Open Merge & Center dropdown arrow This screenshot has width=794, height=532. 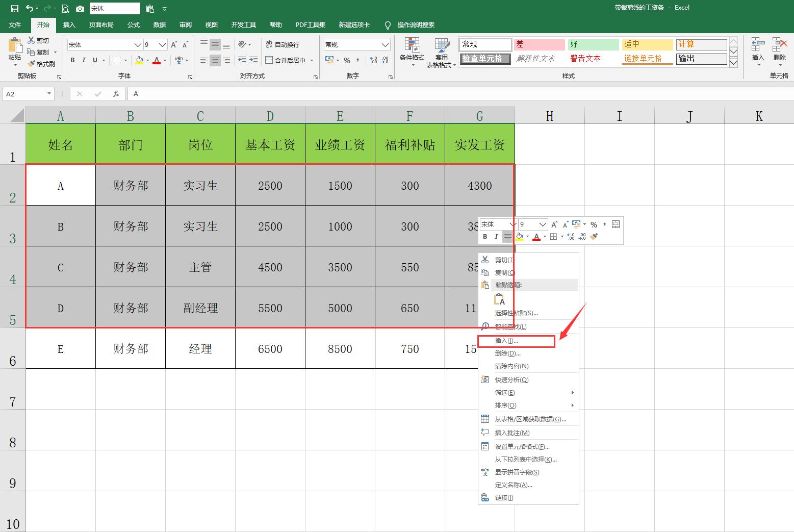click(x=312, y=60)
